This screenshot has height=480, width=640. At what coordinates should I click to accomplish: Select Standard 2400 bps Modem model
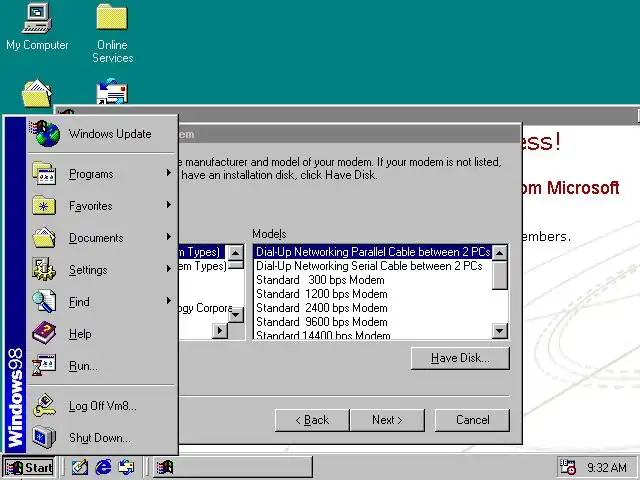pyautogui.click(x=373, y=308)
